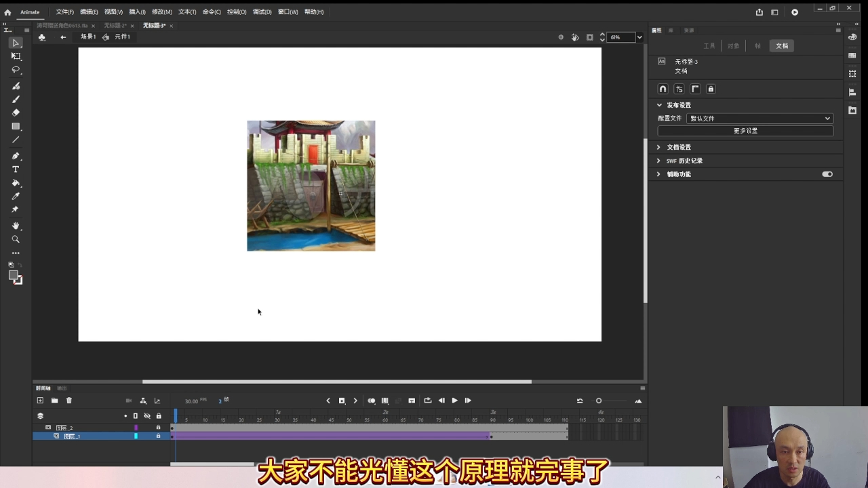Expand the 文档设置 section
Image resolution: width=868 pixels, height=488 pixels.
(x=678, y=146)
